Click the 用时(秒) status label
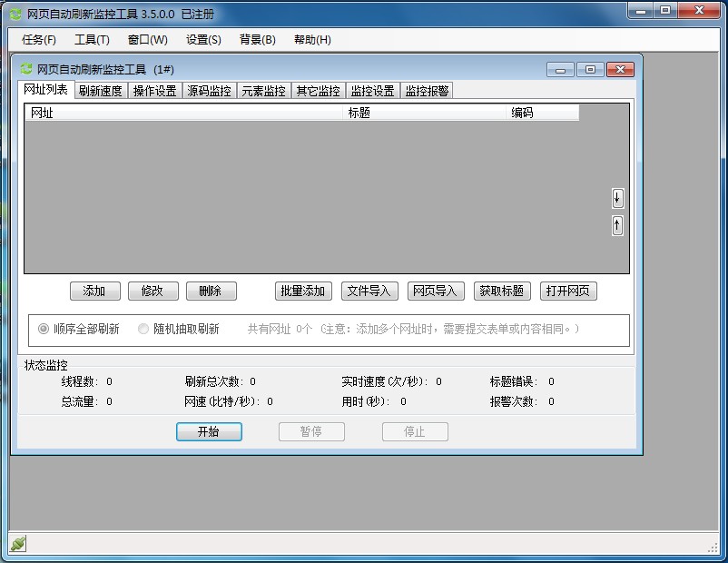This screenshot has height=563, width=728. pos(366,401)
